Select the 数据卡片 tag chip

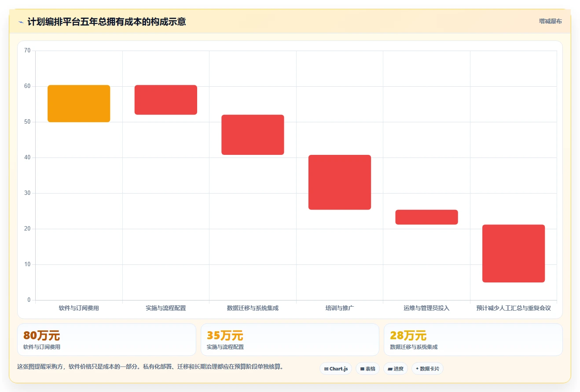(x=427, y=369)
